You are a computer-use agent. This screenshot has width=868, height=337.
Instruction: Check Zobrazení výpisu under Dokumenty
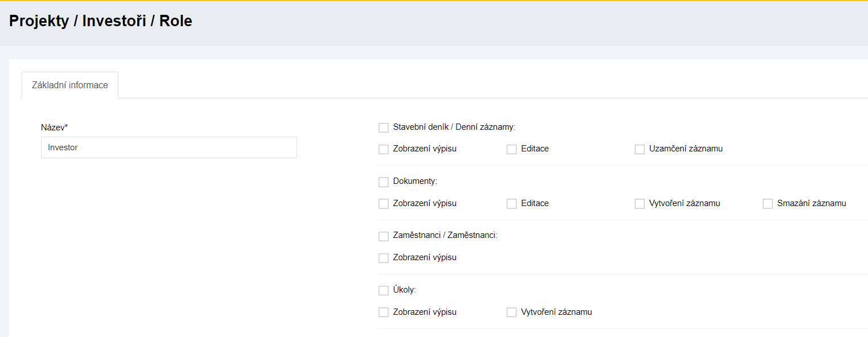(x=384, y=204)
